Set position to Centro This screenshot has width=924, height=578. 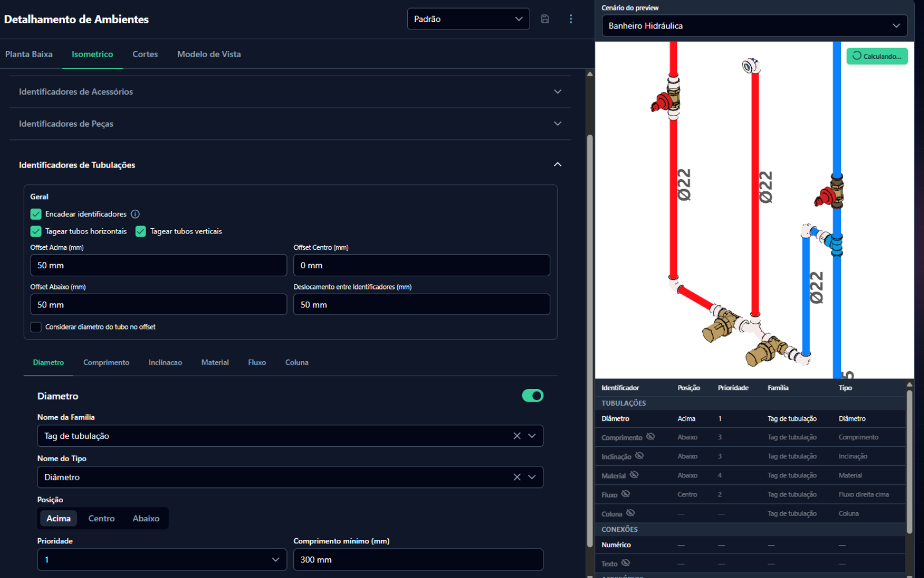[x=102, y=518]
